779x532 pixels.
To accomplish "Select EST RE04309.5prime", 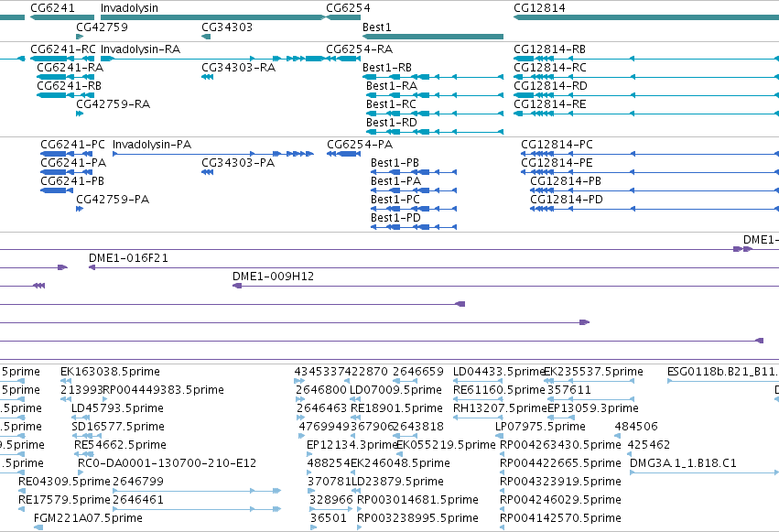I will pos(21,491).
